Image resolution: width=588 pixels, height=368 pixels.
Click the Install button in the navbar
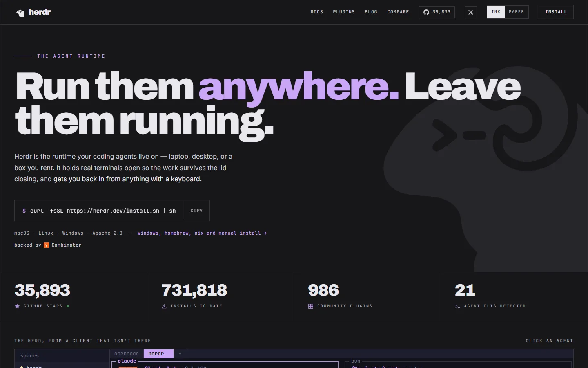coord(556,12)
